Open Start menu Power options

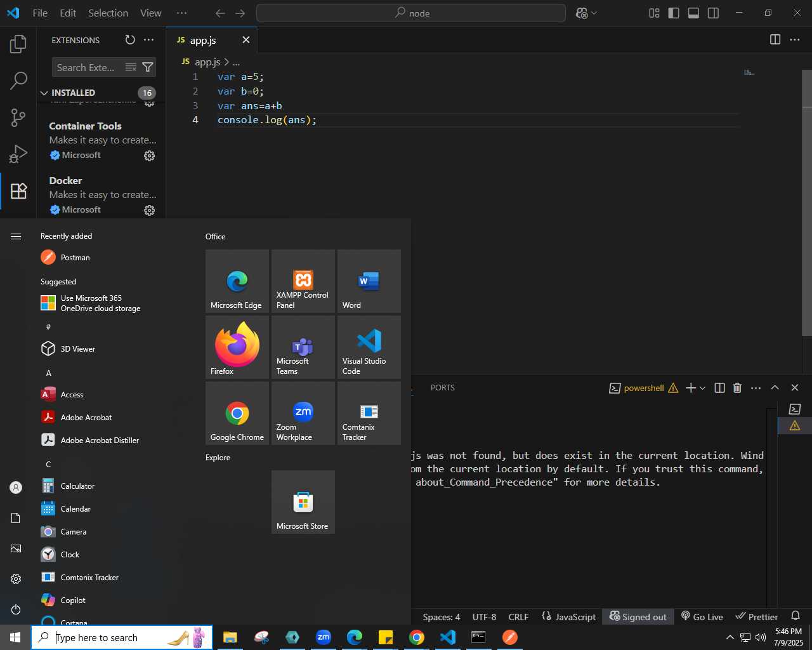16,609
